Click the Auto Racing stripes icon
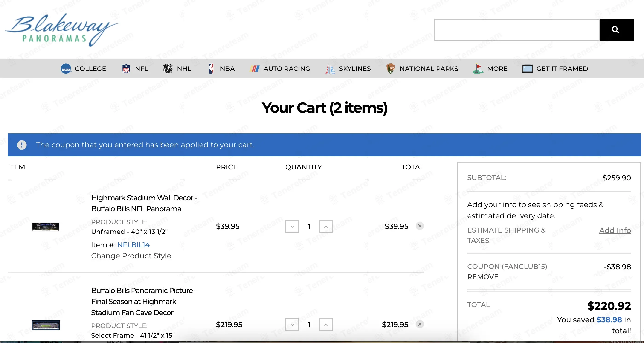The width and height of the screenshot is (644, 343). point(255,69)
